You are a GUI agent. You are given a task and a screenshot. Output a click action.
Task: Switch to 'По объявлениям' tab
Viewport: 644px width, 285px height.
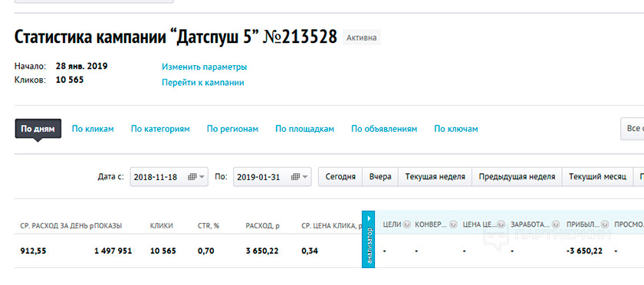tap(384, 129)
